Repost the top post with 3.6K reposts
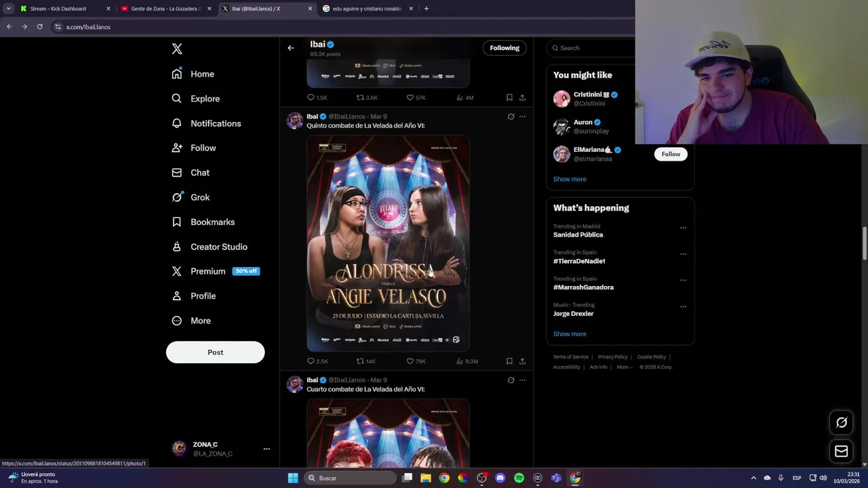This screenshot has height=488, width=868. (367, 98)
